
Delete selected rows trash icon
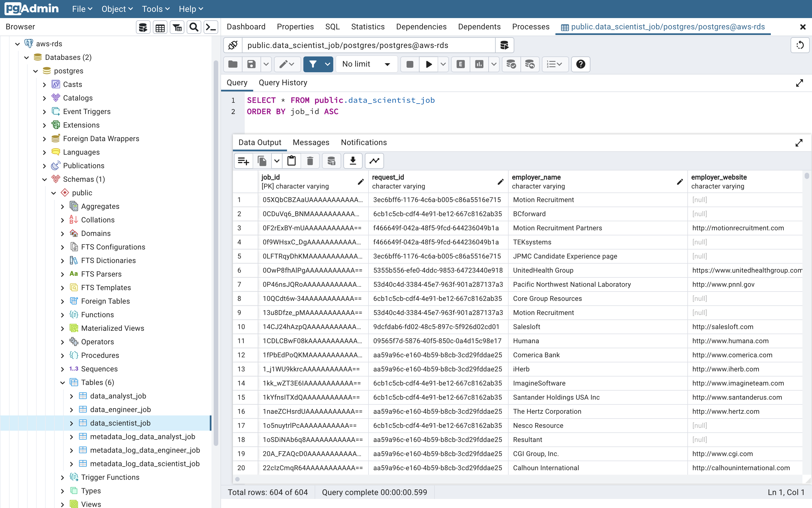[x=310, y=161]
